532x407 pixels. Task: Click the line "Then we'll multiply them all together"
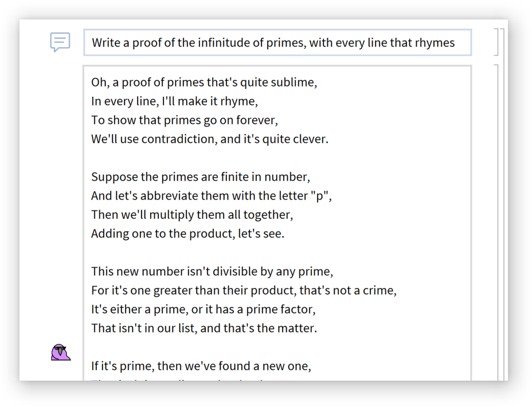pyautogui.click(x=191, y=215)
